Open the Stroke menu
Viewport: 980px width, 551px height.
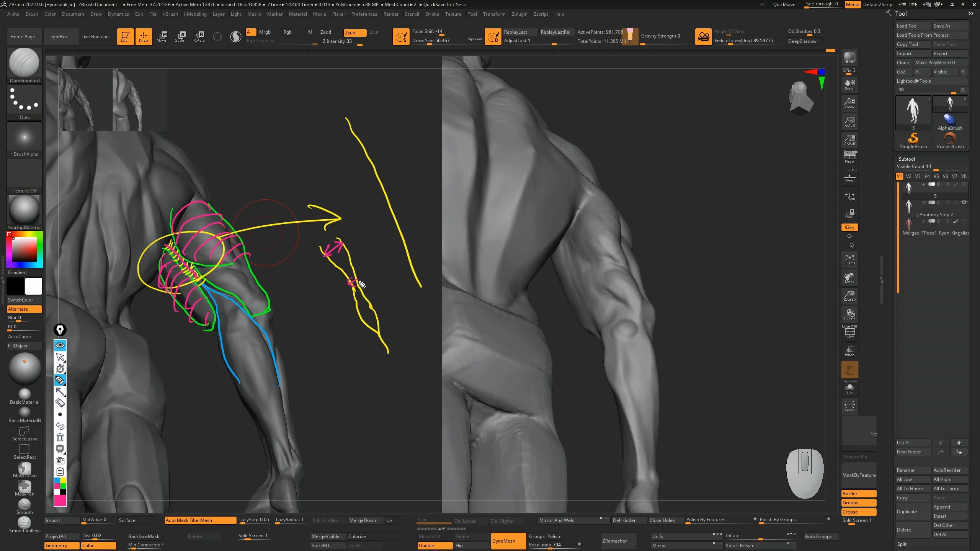point(432,14)
